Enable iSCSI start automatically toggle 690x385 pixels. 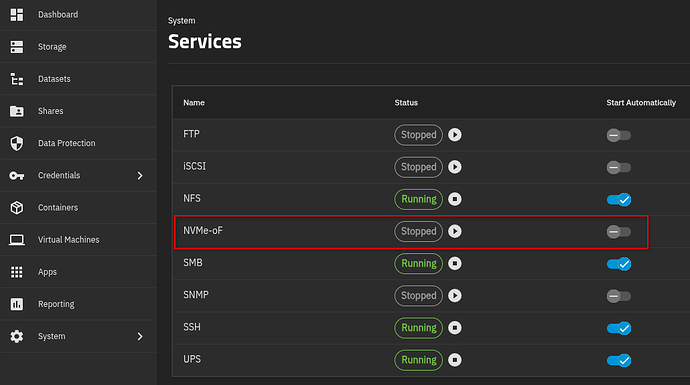619,167
